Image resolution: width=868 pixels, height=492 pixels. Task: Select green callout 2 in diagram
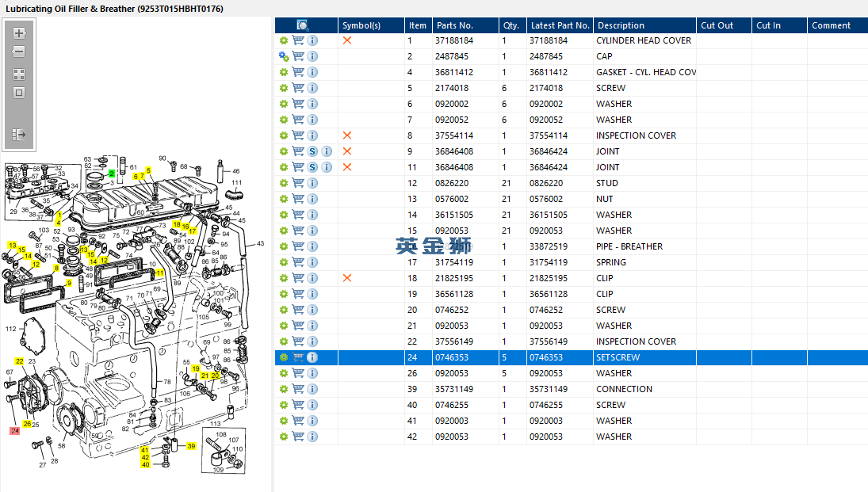(111, 174)
